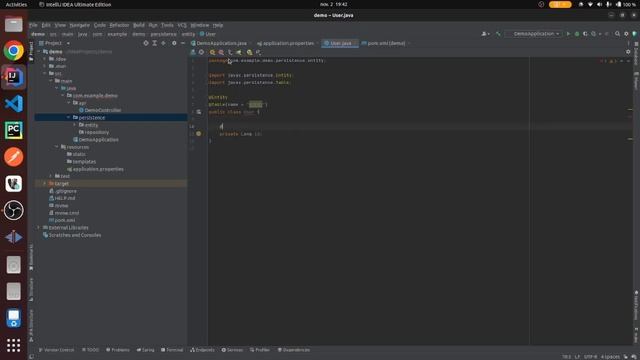This screenshot has height=360, width=640.
Task: Open the File menu
Action: 33,25
